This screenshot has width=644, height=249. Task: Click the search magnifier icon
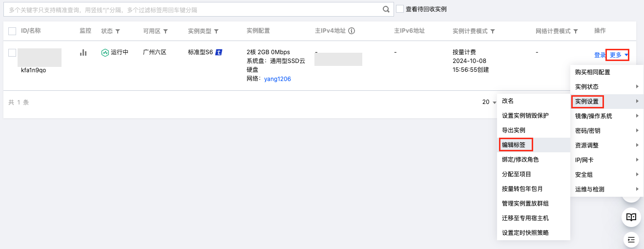click(x=386, y=9)
